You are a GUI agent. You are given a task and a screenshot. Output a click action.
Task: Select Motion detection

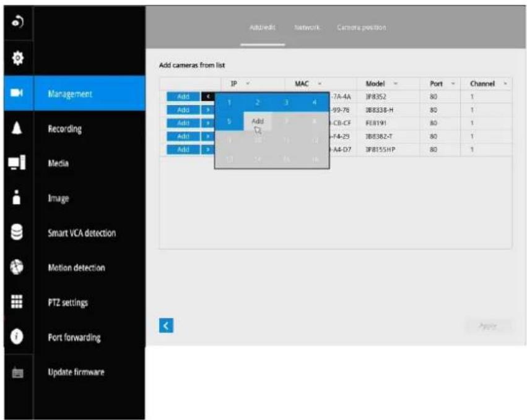(x=76, y=268)
